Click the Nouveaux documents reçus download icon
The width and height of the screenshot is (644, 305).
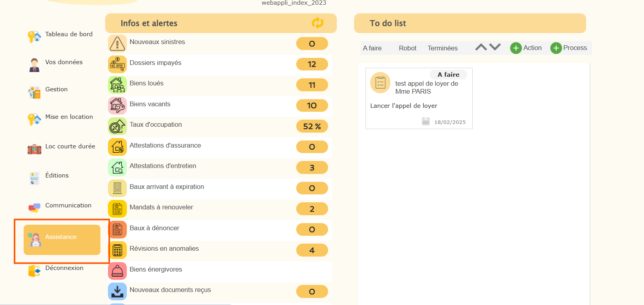coord(117,291)
